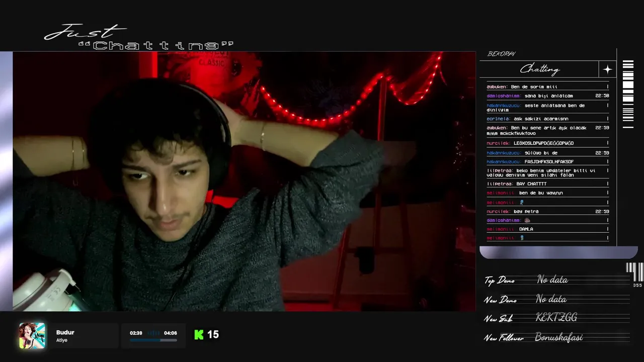Click new follower name 'Bonuskafasi'
The height and width of the screenshot is (362, 644).
click(559, 337)
